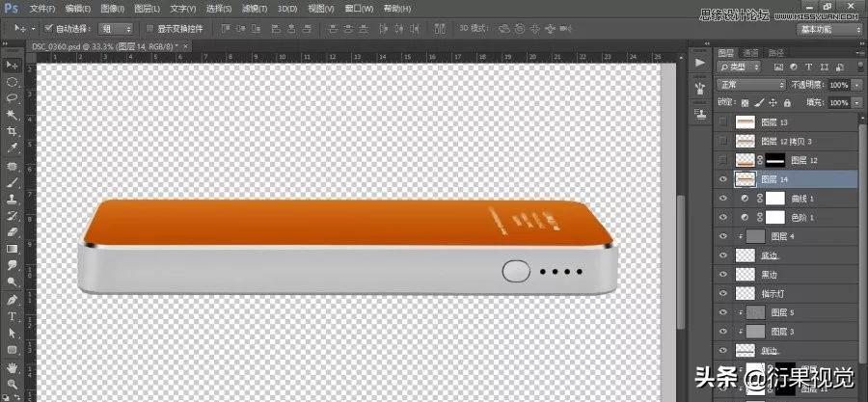The height and width of the screenshot is (402, 868).
Task: Select the Path Selection tool
Action: 13,334
